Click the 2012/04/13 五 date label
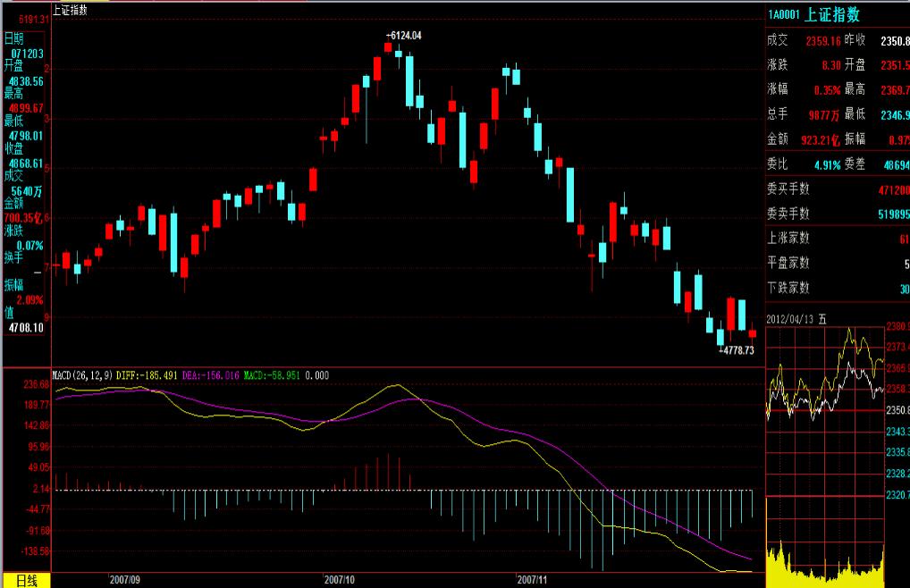This screenshot has height=588, width=910. (x=796, y=320)
